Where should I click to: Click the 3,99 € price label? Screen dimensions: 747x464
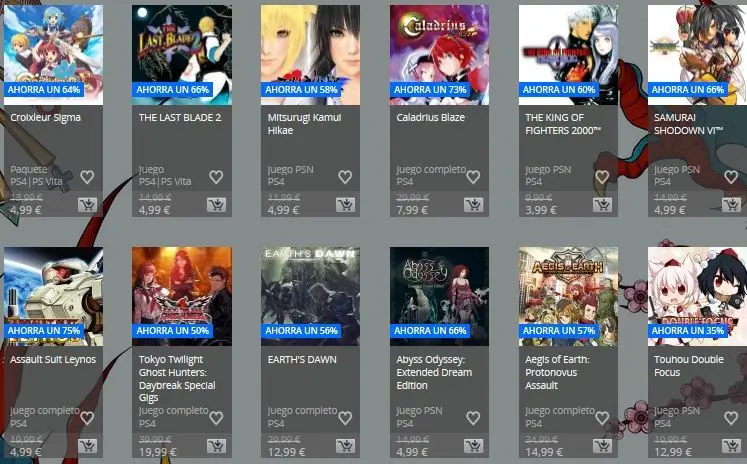click(541, 210)
